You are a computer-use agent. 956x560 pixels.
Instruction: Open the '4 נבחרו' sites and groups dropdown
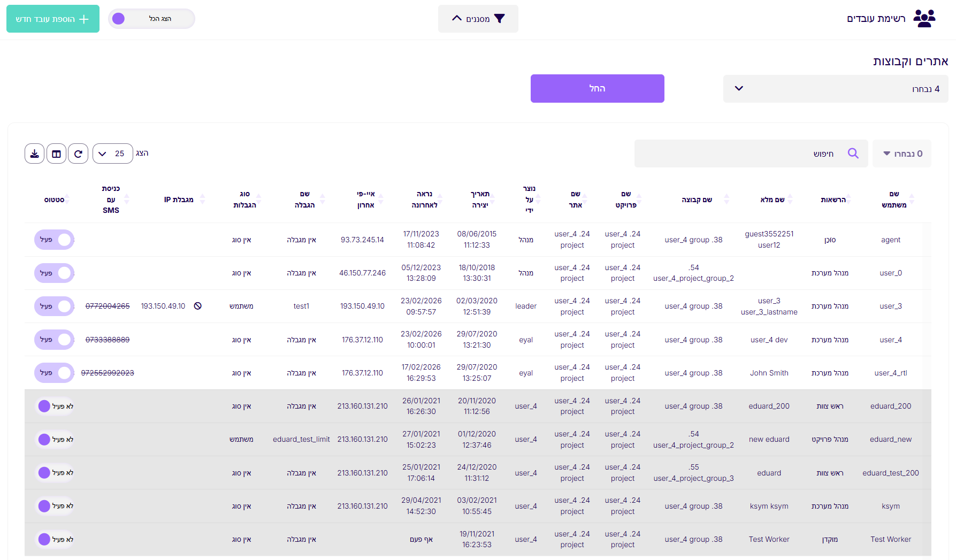[835, 89]
